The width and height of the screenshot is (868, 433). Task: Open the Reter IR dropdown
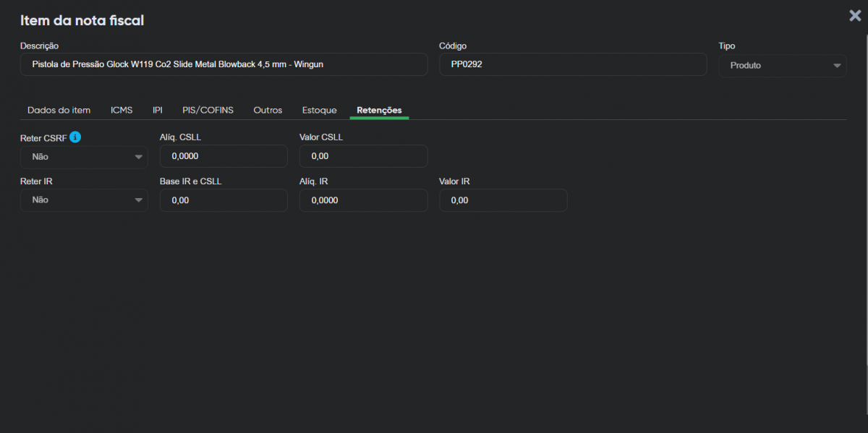(x=84, y=200)
